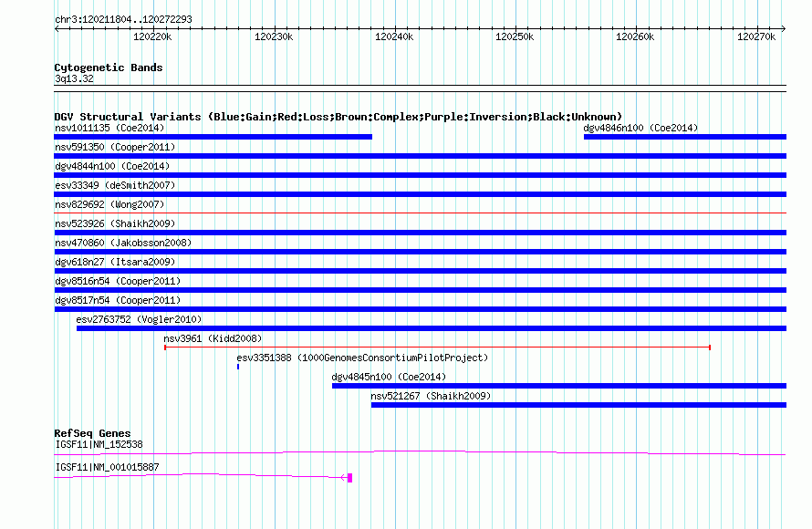The height and width of the screenshot is (529, 812).
Task: Open the dgv4846n100 (Coe2014) variant label
Action: point(640,128)
